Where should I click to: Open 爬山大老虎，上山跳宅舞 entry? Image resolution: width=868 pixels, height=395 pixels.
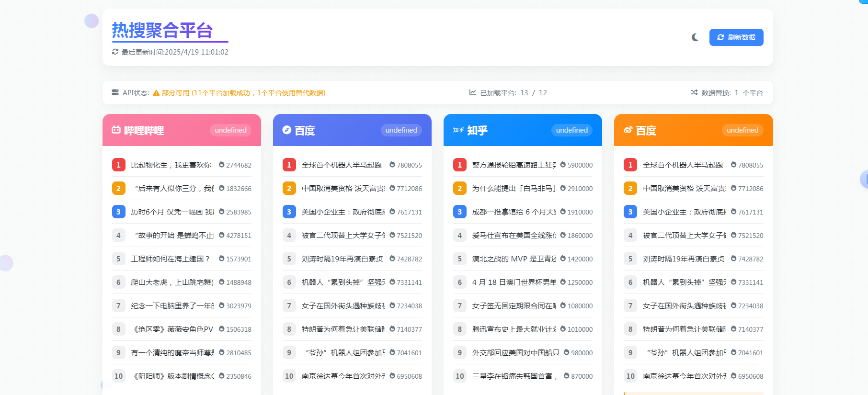172,282
